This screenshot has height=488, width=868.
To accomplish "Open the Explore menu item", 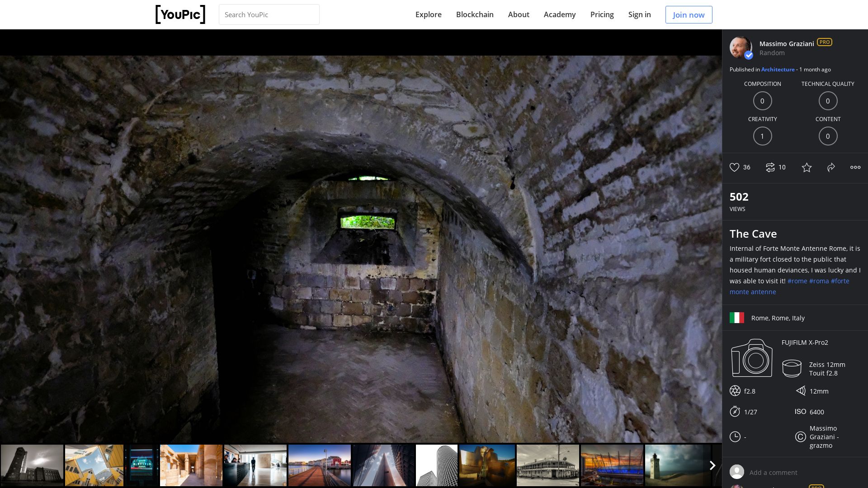I will click(x=428, y=14).
